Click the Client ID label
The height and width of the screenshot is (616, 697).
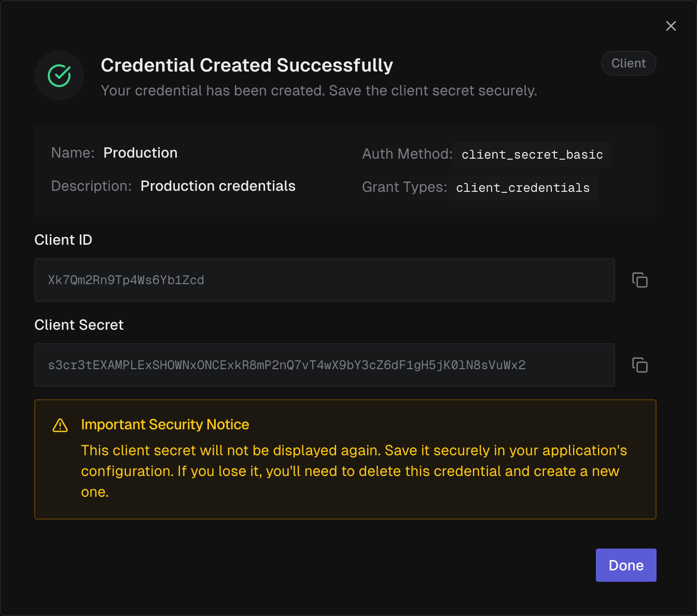tap(63, 240)
